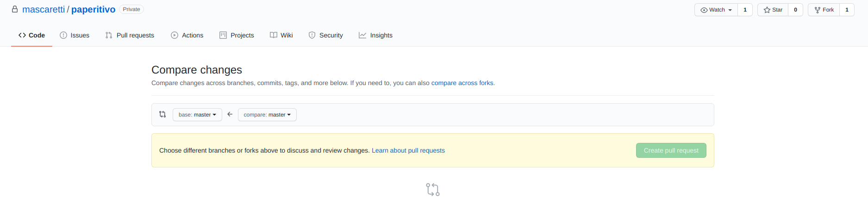Open the mascaretti owner profile link
The image size is (868, 197).
pos(44,9)
